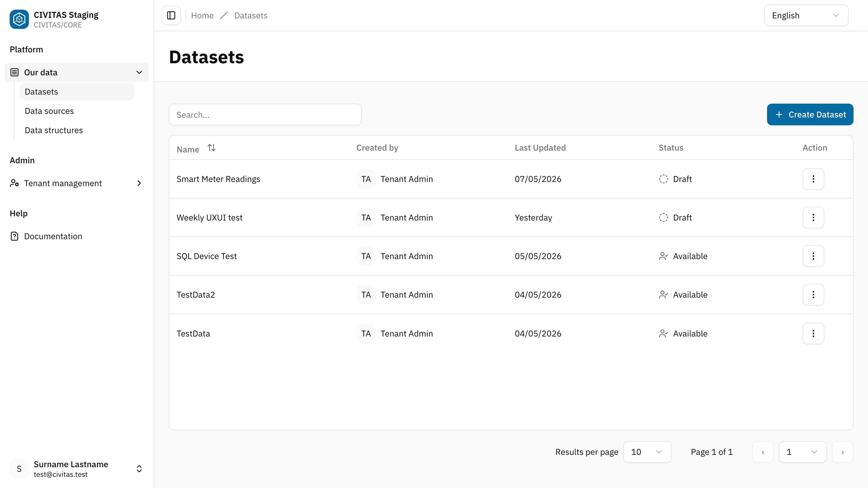
Task: Click test@civitas.test email text
Action: [60, 474]
